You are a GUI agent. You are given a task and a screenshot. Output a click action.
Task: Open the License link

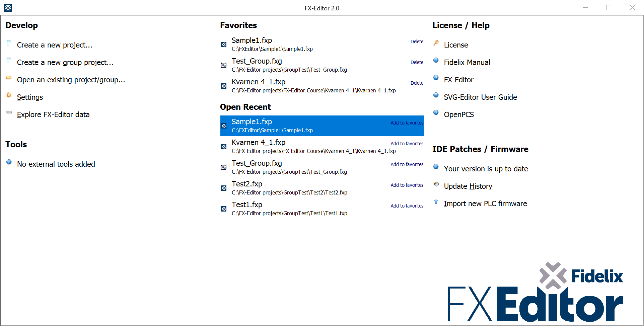(456, 45)
